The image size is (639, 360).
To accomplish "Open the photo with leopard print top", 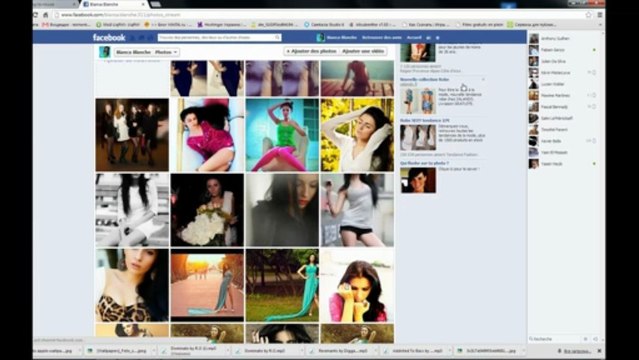I will pos(132,285).
